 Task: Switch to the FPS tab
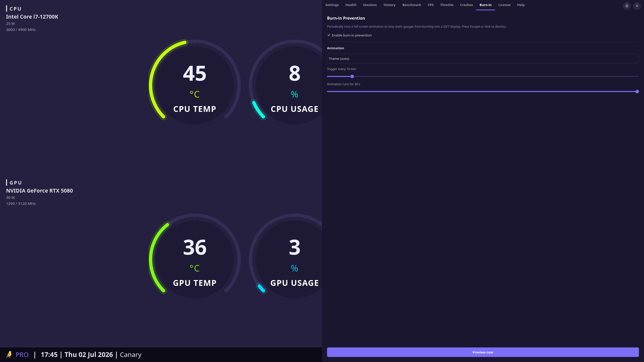pyautogui.click(x=431, y=5)
